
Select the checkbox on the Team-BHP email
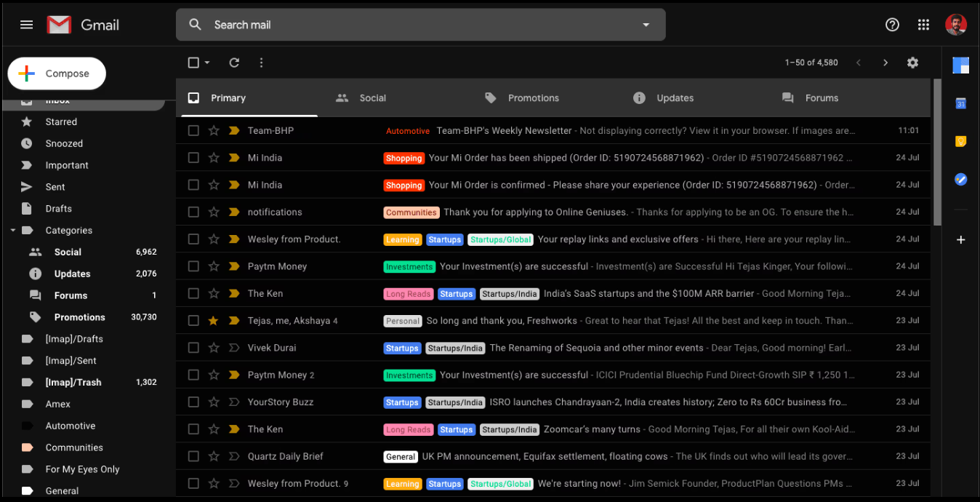(x=193, y=130)
